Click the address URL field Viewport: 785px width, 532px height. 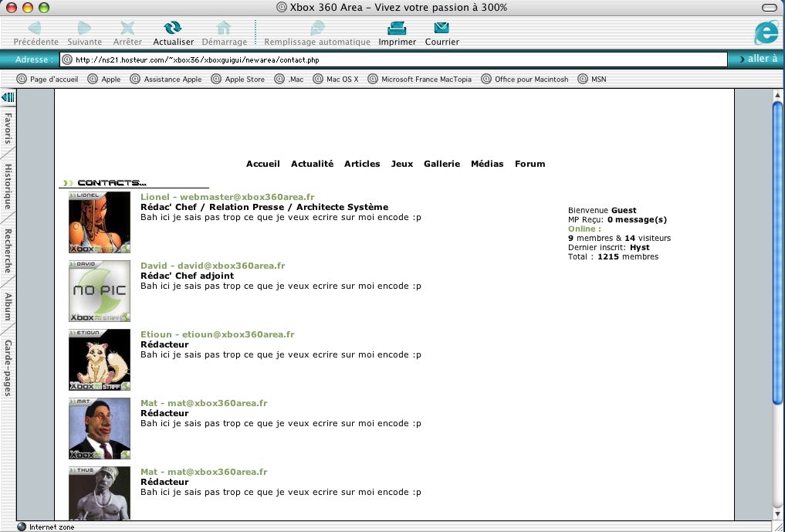pos(393,59)
